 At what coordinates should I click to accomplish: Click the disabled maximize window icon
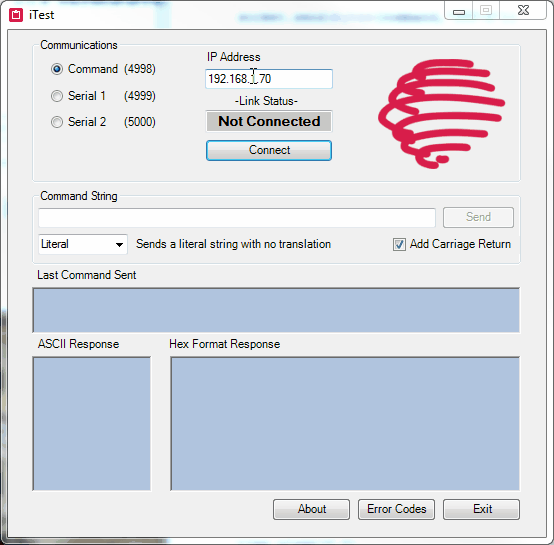(x=486, y=10)
